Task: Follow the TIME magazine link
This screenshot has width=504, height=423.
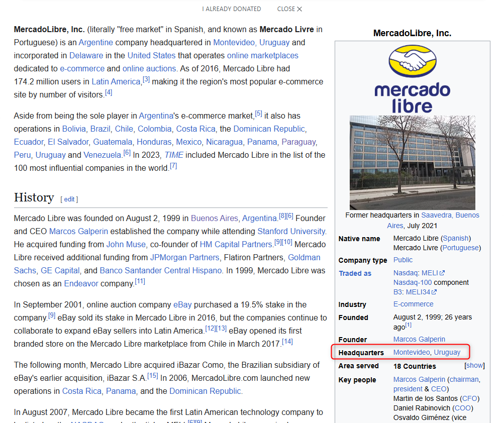Action: pos(174,155)
